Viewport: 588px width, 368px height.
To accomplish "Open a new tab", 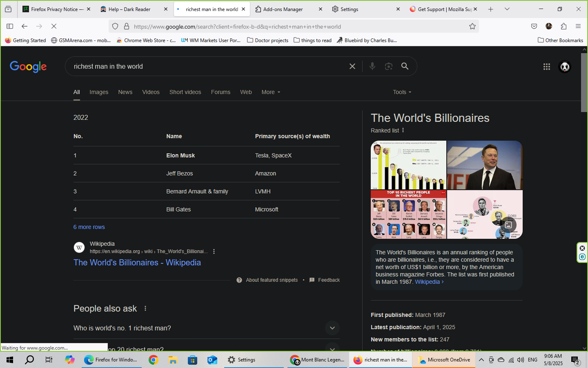I will coord(491,9).
